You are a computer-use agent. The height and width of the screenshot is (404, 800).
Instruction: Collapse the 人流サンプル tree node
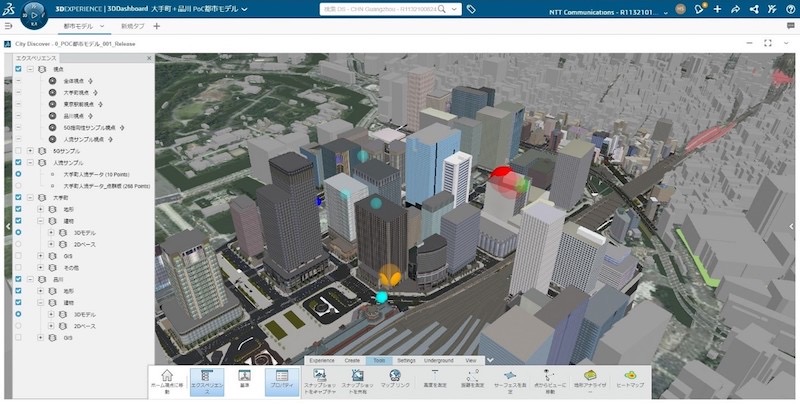(30, 163)
